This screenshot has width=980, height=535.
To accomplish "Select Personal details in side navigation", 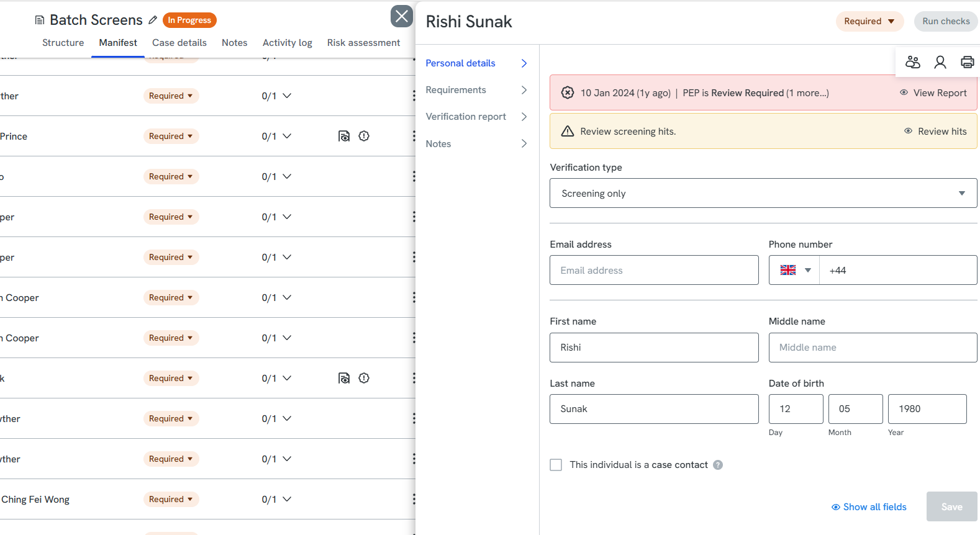I will pyautogui.click(x=476, y=63).
